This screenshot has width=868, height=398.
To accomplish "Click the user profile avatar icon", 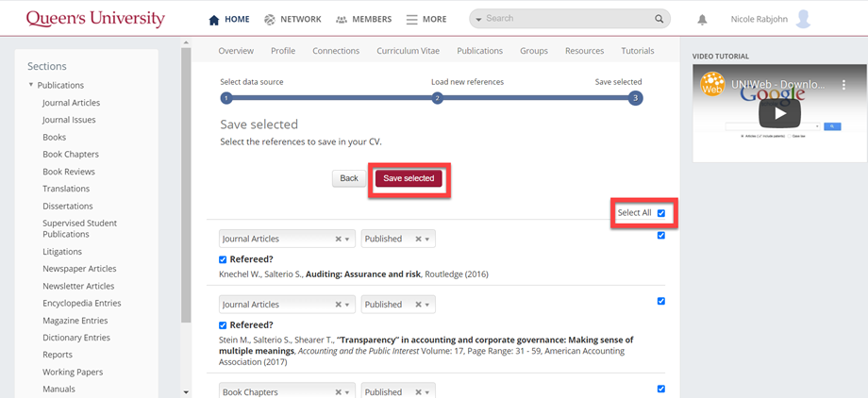I will [x=803, y=19].
